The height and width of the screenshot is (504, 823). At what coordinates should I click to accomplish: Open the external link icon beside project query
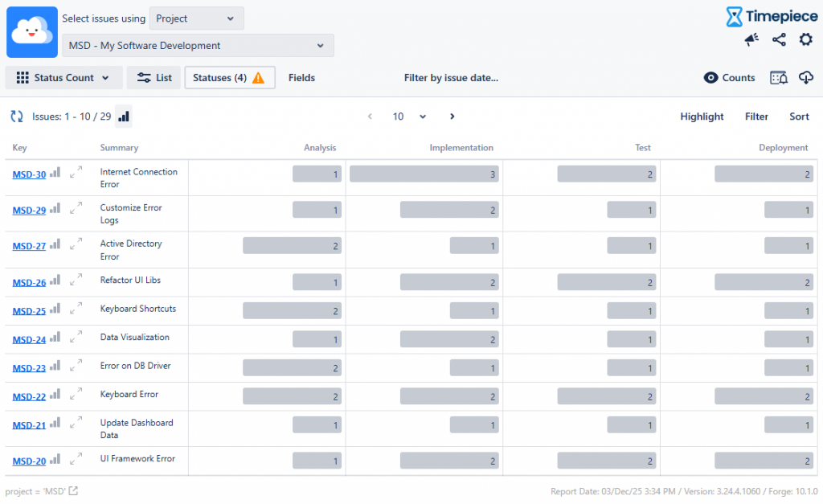coord(74,491)
